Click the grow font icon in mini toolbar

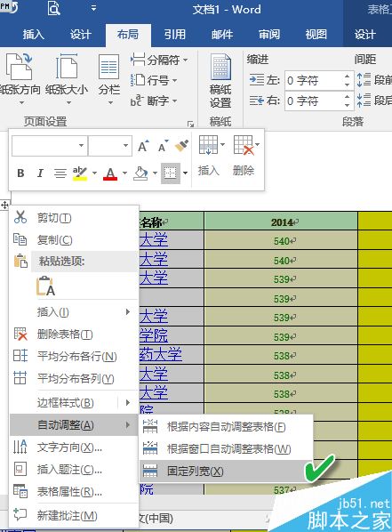coord(143,146)
